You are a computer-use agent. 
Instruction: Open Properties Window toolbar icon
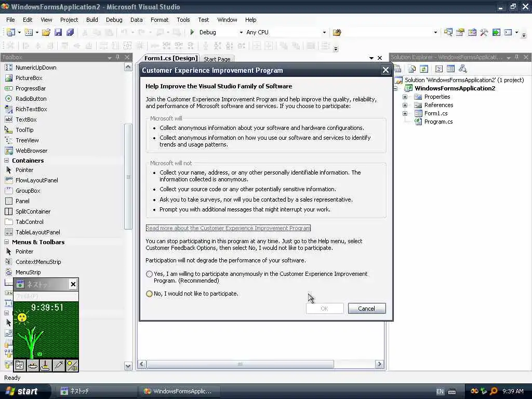[460, 32]
